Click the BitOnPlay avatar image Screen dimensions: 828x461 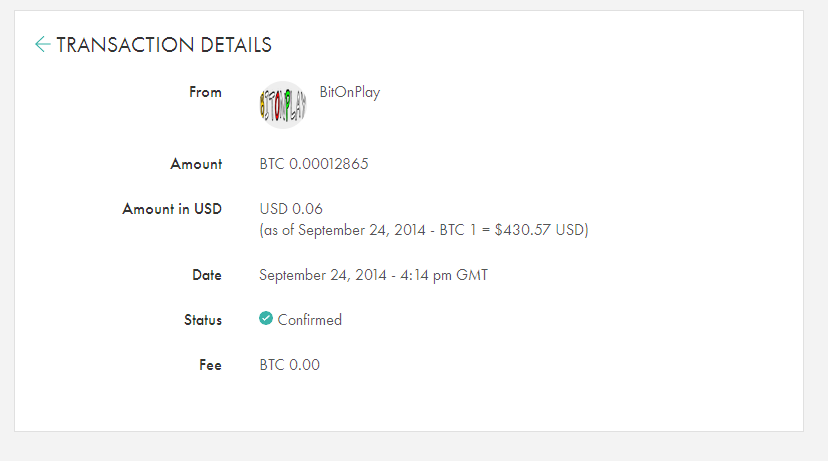(x=283, y=105)
